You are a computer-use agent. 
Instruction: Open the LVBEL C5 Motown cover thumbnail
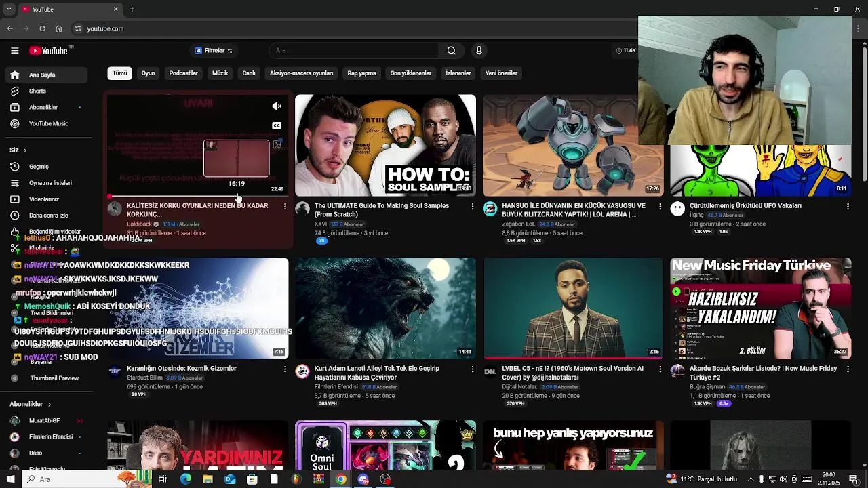(573, 308)
